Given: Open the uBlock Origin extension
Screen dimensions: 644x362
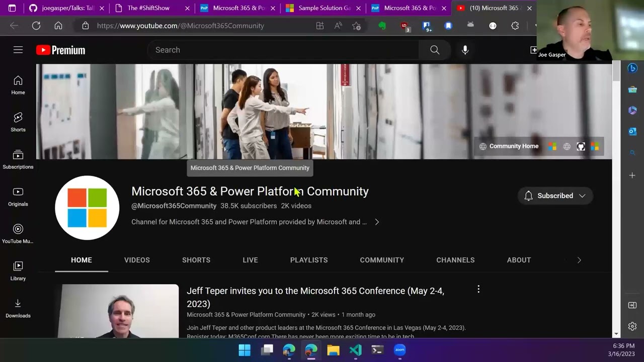Looking at the screenshot, I should point(405,26).
